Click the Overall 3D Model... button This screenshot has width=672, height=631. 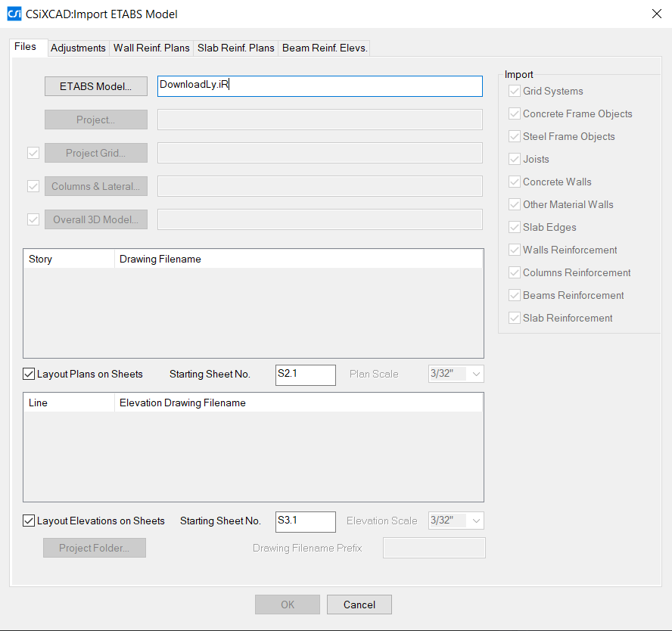point(96,219)
